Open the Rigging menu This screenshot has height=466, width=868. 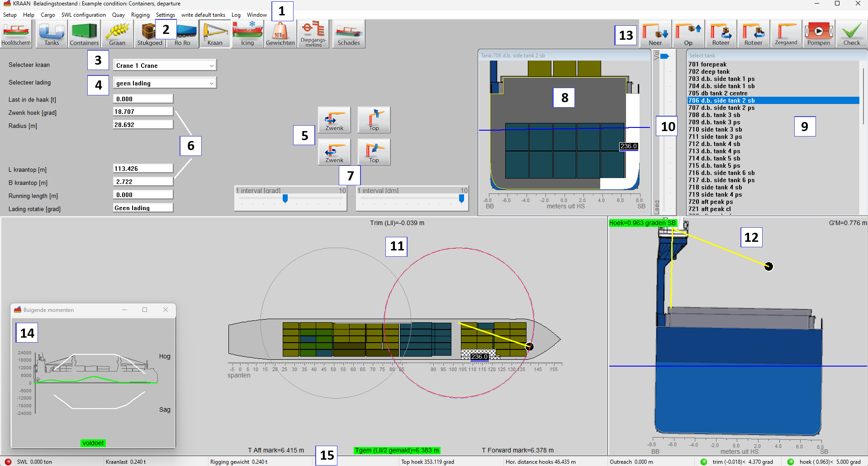click(x=140, y=14)
